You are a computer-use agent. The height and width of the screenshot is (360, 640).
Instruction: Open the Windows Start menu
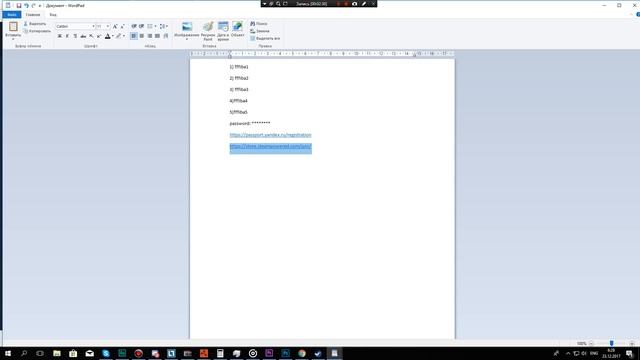click(7, 353)
